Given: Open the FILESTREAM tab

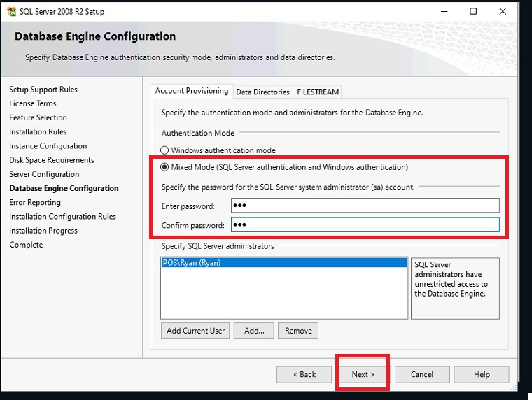Looking at the screenshot, I should coord(317,92).
